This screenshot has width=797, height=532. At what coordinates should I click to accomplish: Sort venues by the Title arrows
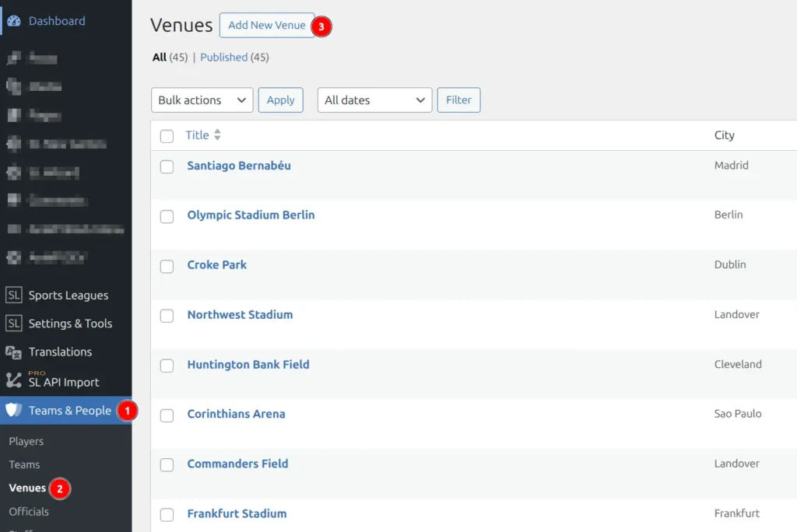(x=218, y=135)
